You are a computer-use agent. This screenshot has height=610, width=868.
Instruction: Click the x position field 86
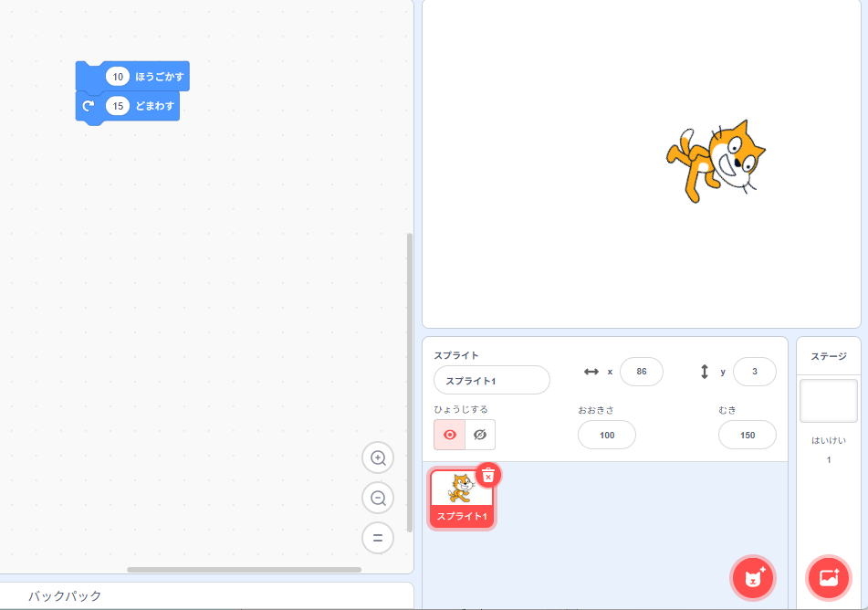click(x=642, y=372)
